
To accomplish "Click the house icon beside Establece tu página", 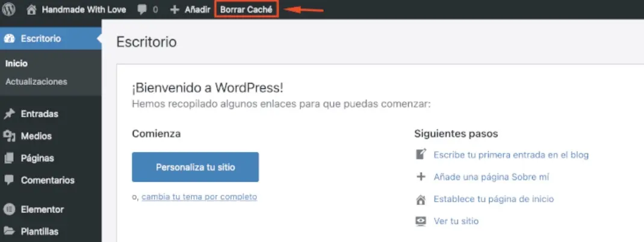I will 421,199.
